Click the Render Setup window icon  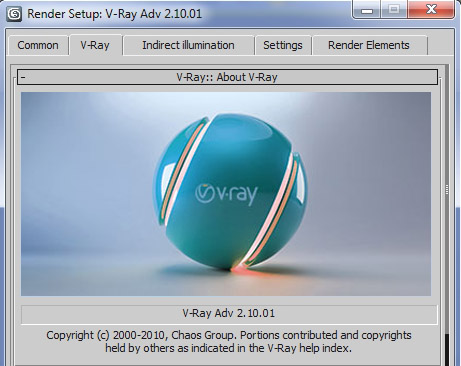[x=14, y=14]
